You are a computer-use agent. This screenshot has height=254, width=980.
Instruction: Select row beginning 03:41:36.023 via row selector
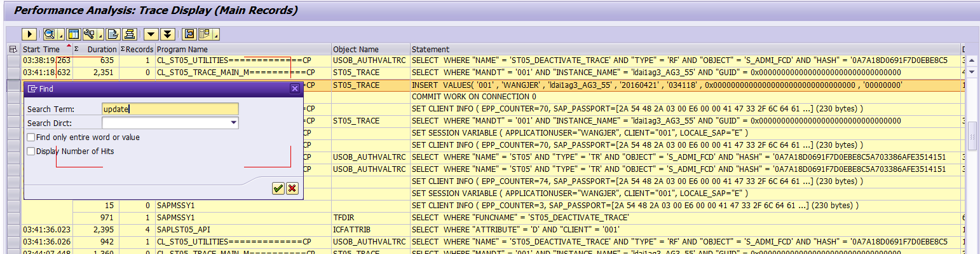(14, 229)
